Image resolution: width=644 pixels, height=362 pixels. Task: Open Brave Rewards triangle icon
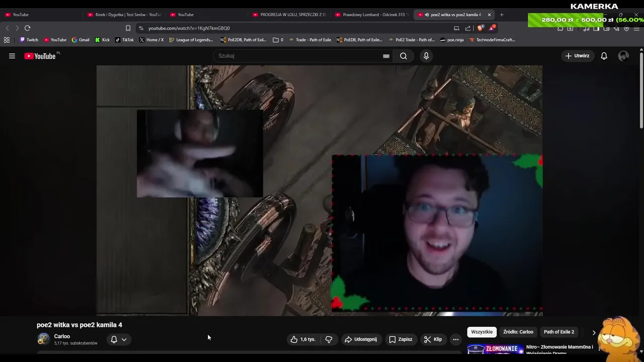pyautogui.click(x=492, y=28)
